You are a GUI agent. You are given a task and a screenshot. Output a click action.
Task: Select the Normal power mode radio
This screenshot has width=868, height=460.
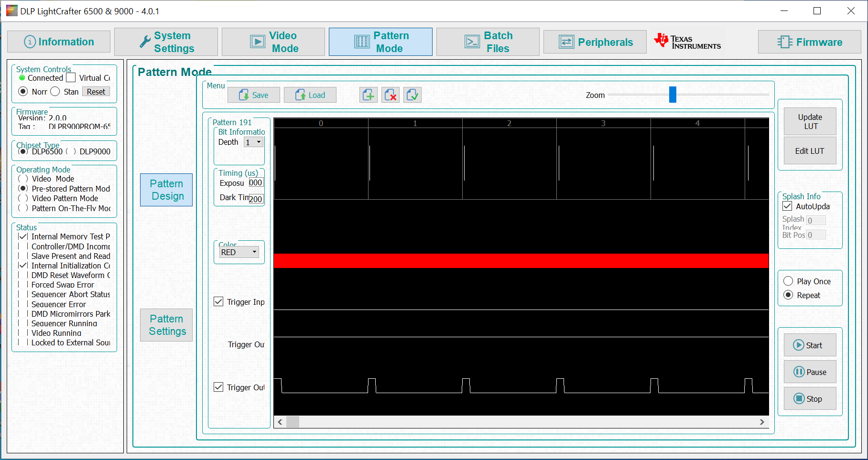tap(23, 91)
